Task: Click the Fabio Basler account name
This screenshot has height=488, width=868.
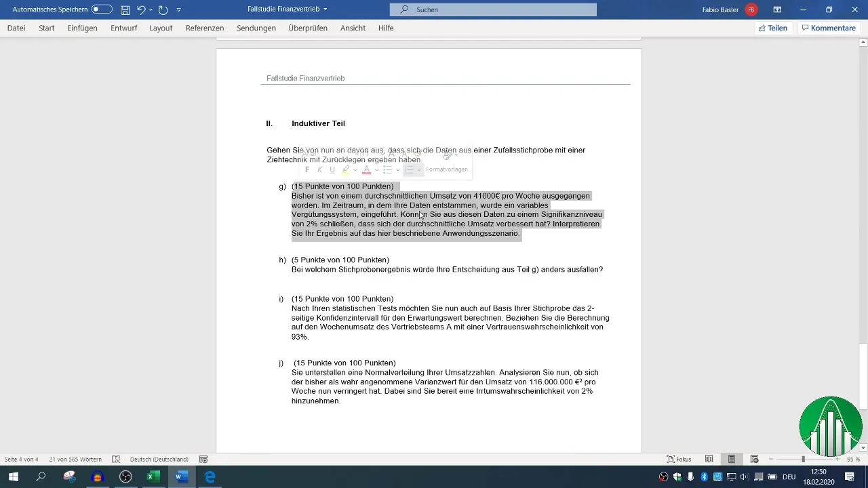Action: pos(720,9)
